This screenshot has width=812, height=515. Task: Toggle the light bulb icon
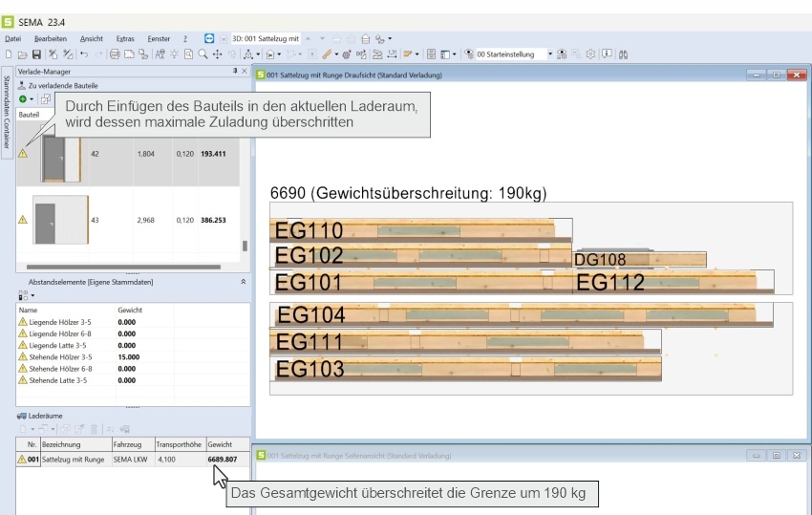tap(175, 54)
